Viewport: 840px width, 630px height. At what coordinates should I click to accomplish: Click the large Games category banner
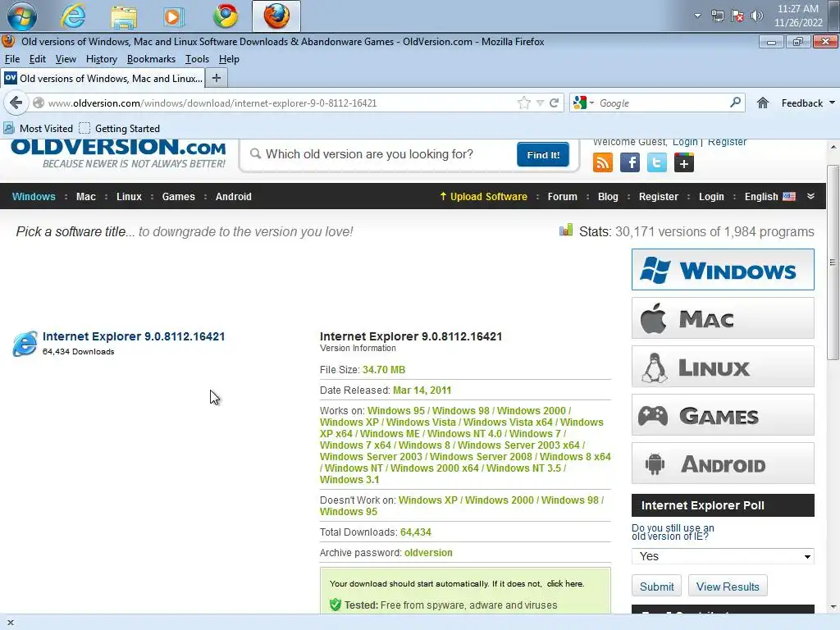[x=723, y=415]
